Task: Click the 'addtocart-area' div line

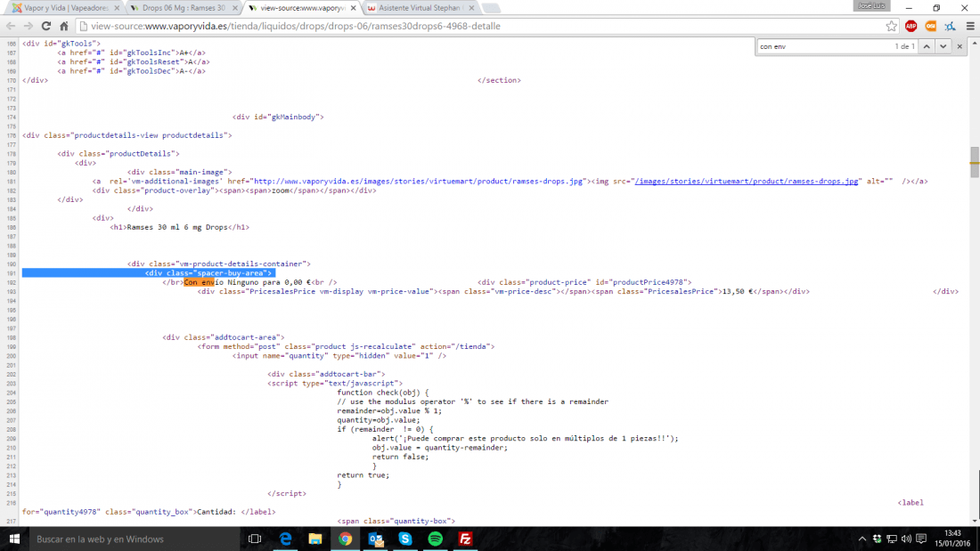Action: click(x=223, y=337)
